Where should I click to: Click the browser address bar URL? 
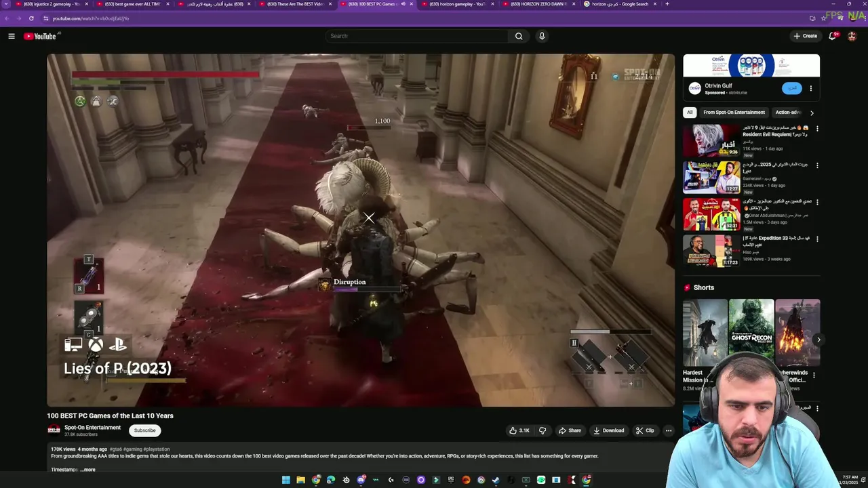(90, 18)
